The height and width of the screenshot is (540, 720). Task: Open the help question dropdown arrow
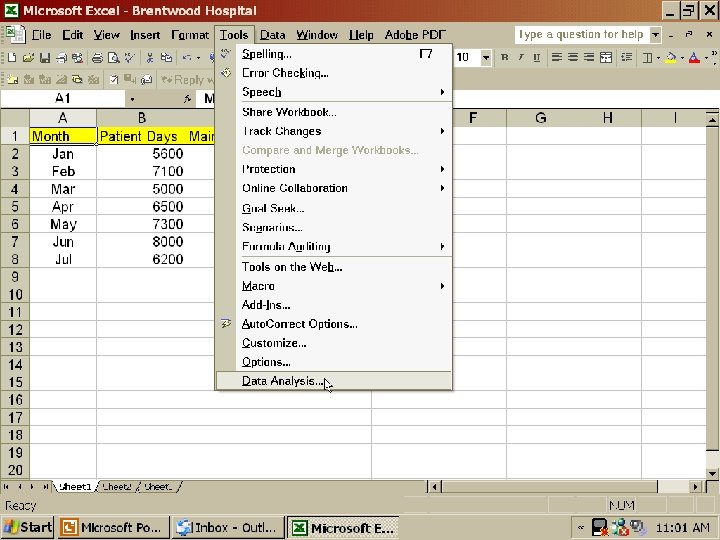click(656, 34)
